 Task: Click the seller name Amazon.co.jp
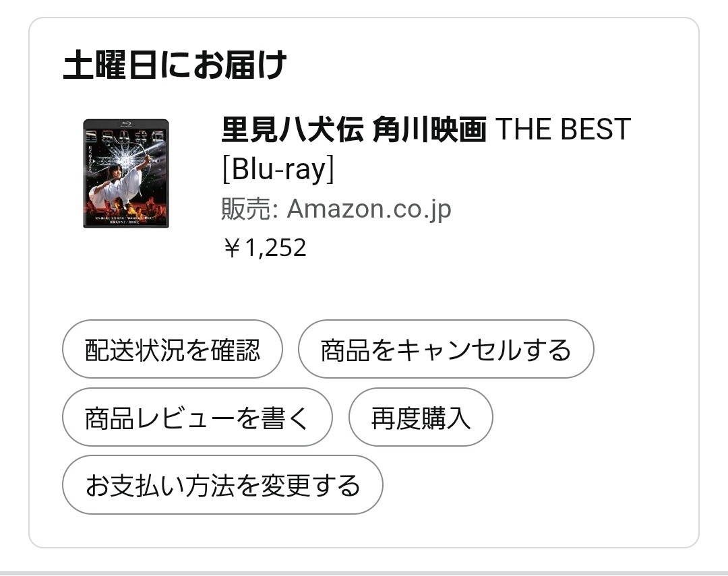click(x=369, y=209)
